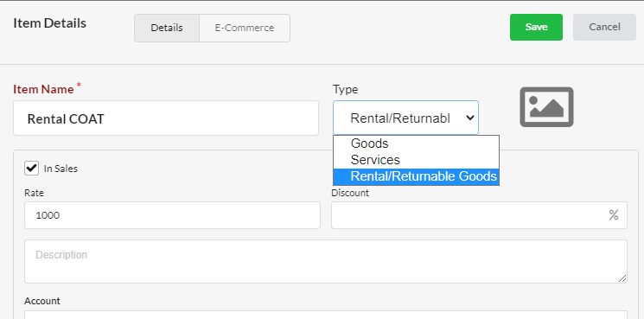
Task: Select Services in the Type list
Action: point(416,160)
